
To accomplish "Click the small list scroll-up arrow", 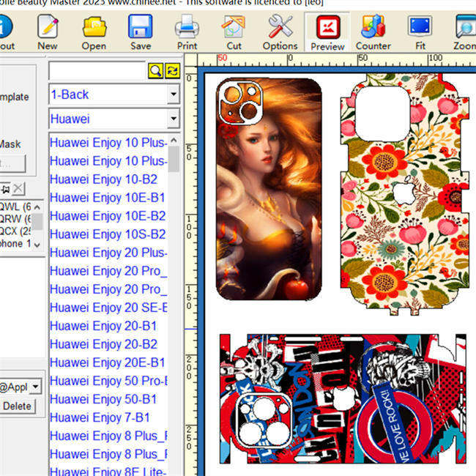I will (x=37, y=207).
